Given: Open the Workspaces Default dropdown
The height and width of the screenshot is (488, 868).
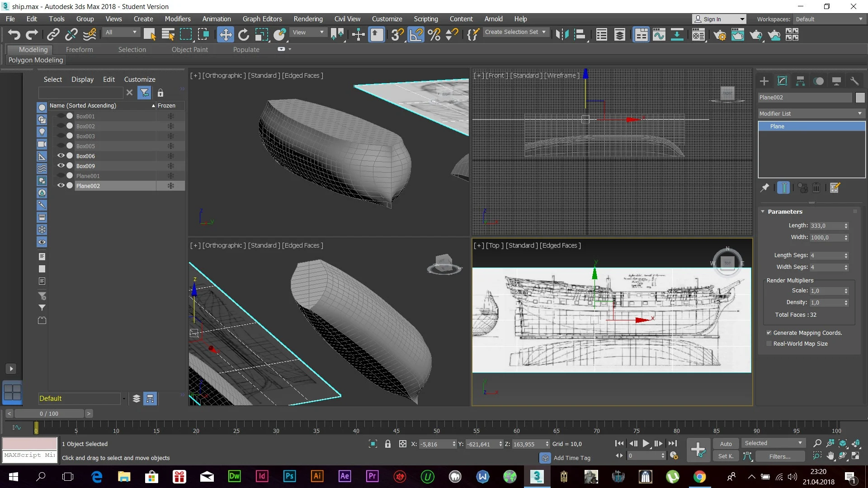Looking at the screenshot, I should 829,19.
